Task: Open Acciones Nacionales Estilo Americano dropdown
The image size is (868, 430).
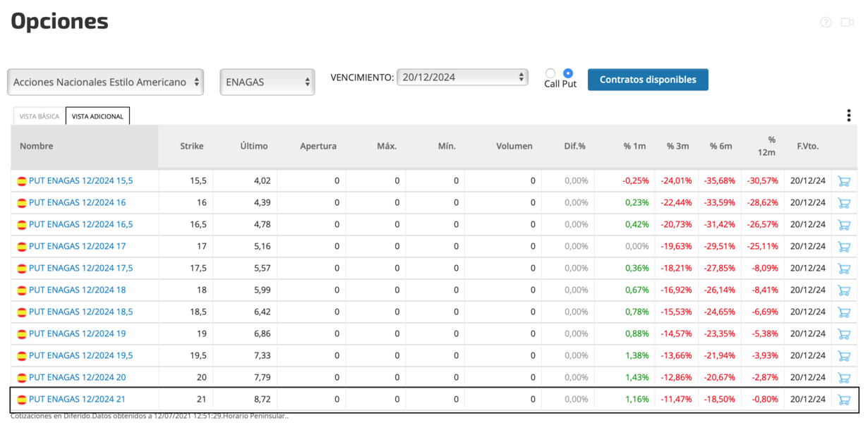Action: point(106,82)
